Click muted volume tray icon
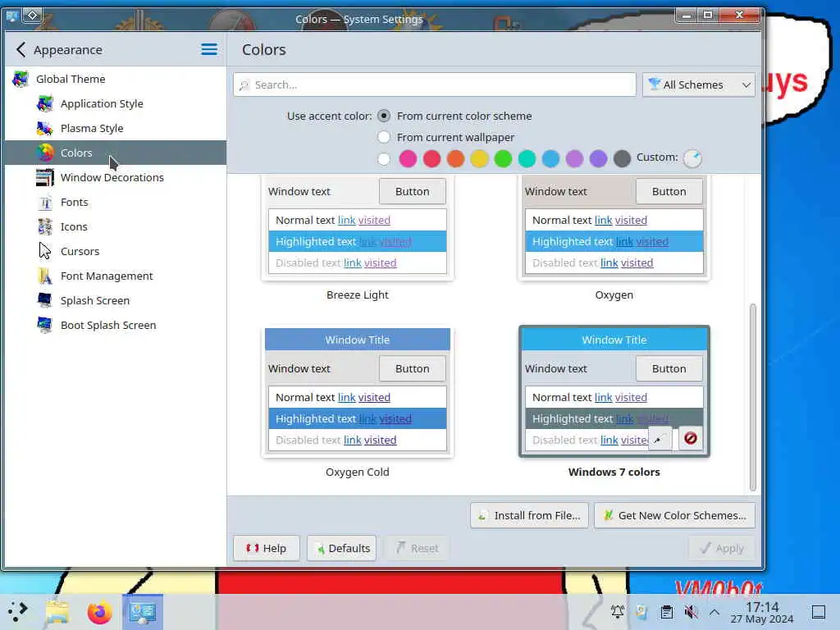Screen dimensions: 840x630 pos(691,612)
